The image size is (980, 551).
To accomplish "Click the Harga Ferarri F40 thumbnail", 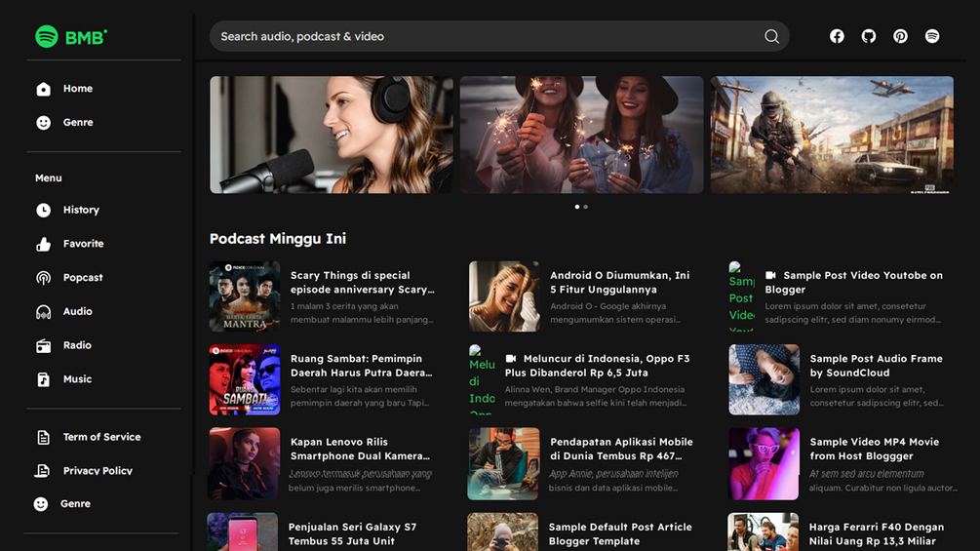I will (x=764, y=531).
